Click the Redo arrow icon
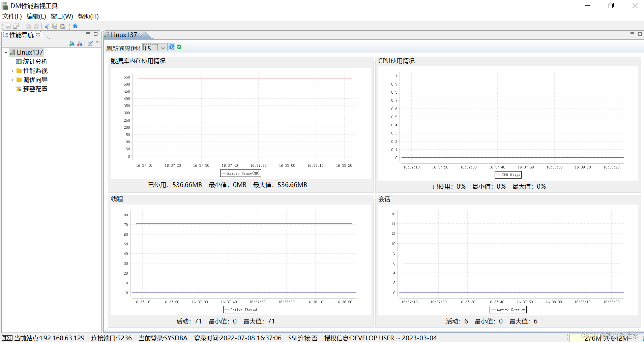Viewport: 644px width, 342px height. pos(36,26)
